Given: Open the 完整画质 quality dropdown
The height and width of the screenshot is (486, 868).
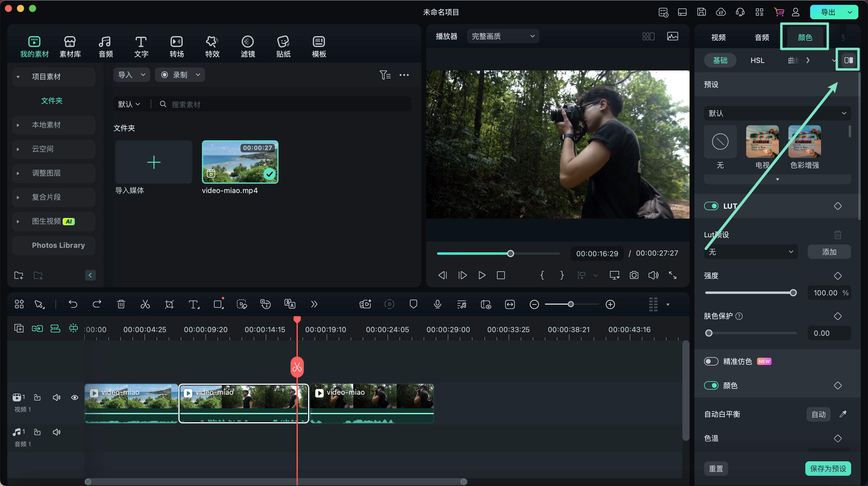Looking at the screenshot, I should 503,36.
